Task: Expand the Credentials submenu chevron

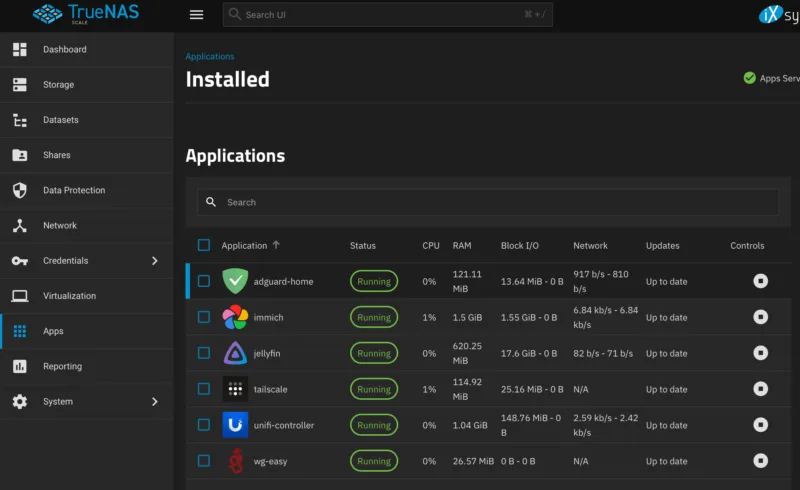Action: coord(155,261)
